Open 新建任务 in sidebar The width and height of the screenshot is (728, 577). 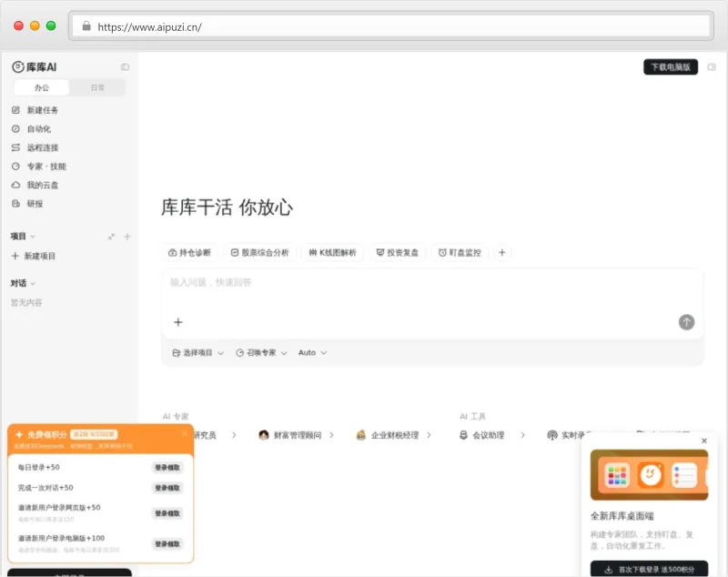[42, 110]
